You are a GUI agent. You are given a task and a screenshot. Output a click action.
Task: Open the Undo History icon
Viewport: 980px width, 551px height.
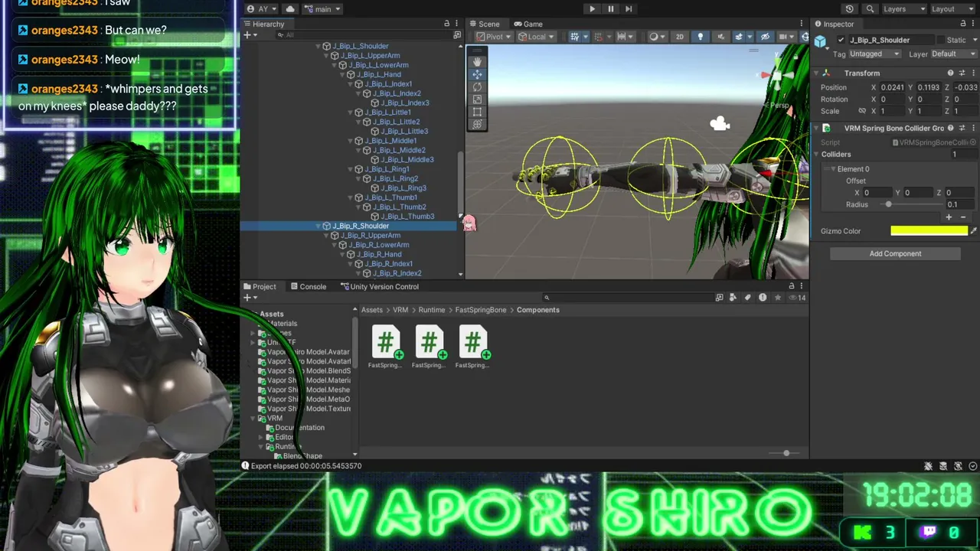[849, 9]
